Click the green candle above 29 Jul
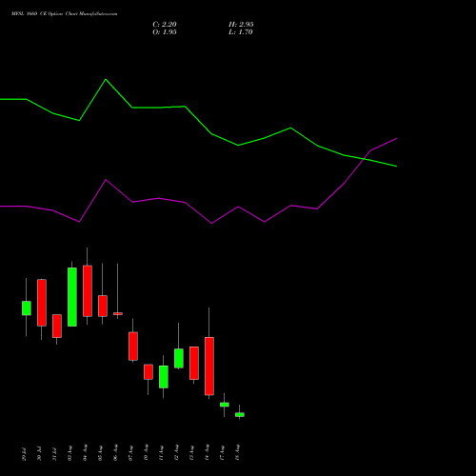 pos(27,308)
